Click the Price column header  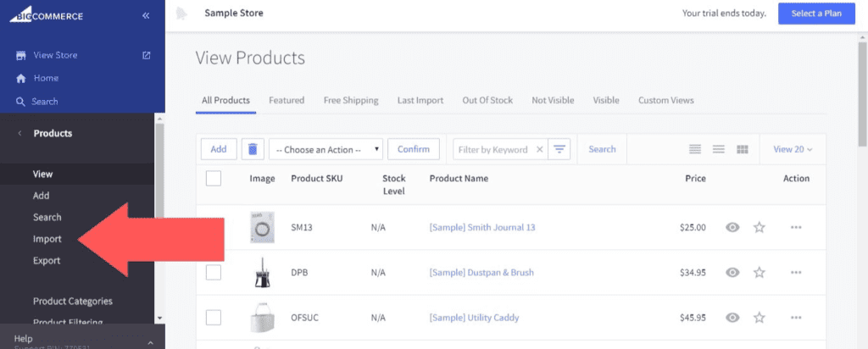695,178
